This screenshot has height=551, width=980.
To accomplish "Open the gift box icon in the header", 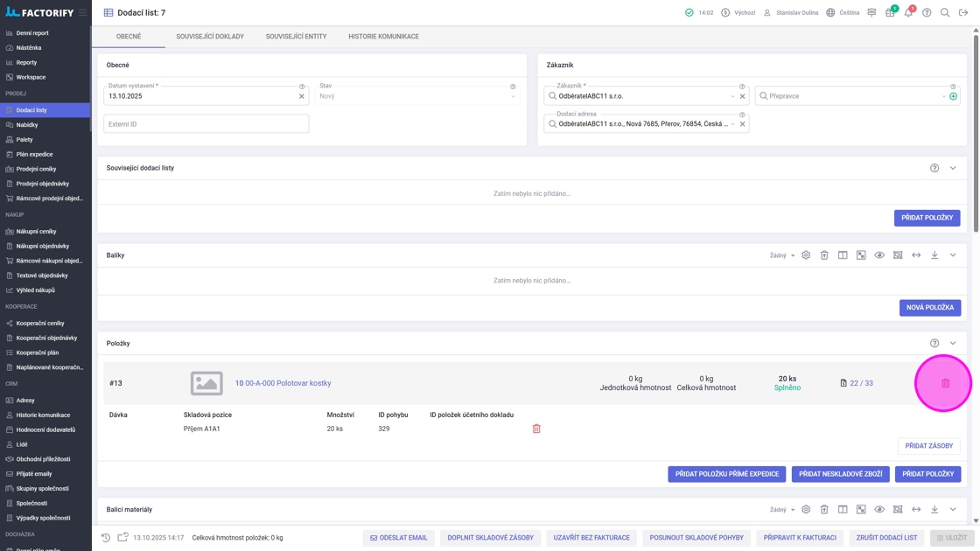I will pos(890,13).
